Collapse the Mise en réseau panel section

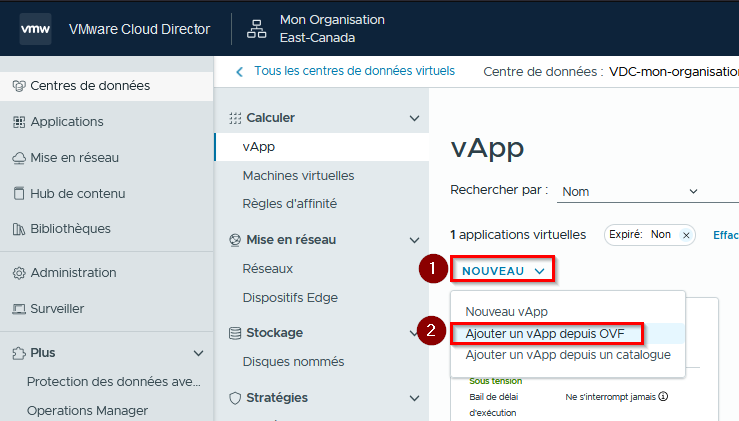[414, 240]
